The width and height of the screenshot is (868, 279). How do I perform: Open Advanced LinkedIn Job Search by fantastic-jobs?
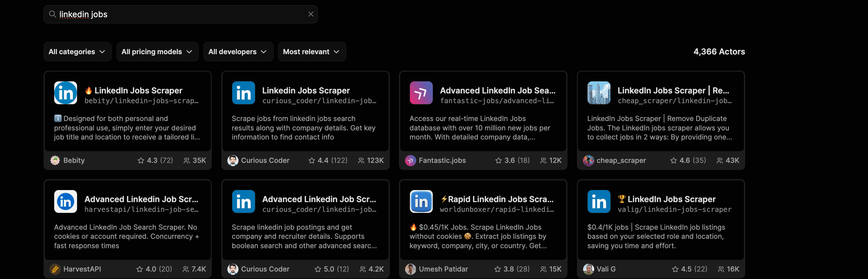[x=497, y=90]
